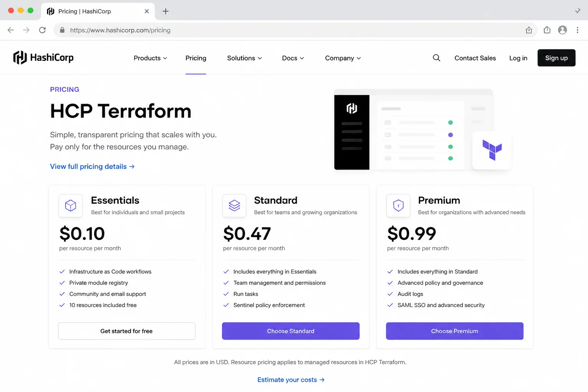Go back with browser back arrow

(x=11, y=30)
